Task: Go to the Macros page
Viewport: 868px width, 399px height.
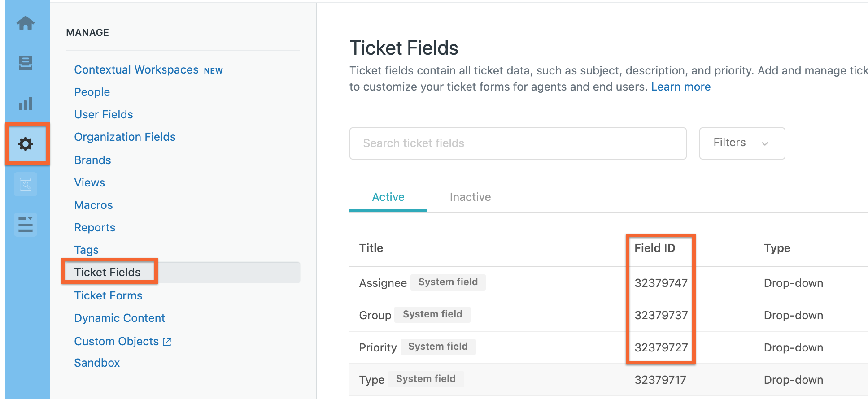Action: [93, 205]
